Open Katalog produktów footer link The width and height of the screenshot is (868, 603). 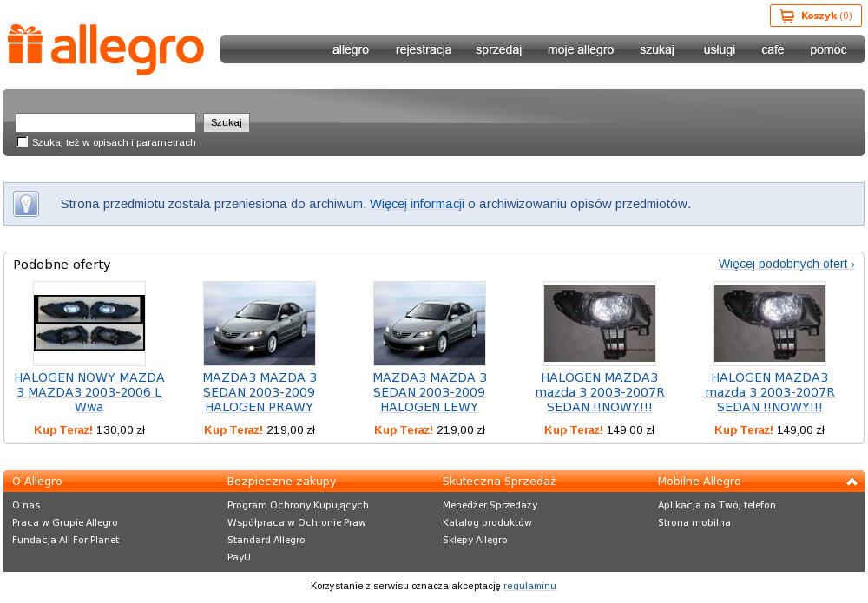(x=487, y=522)
